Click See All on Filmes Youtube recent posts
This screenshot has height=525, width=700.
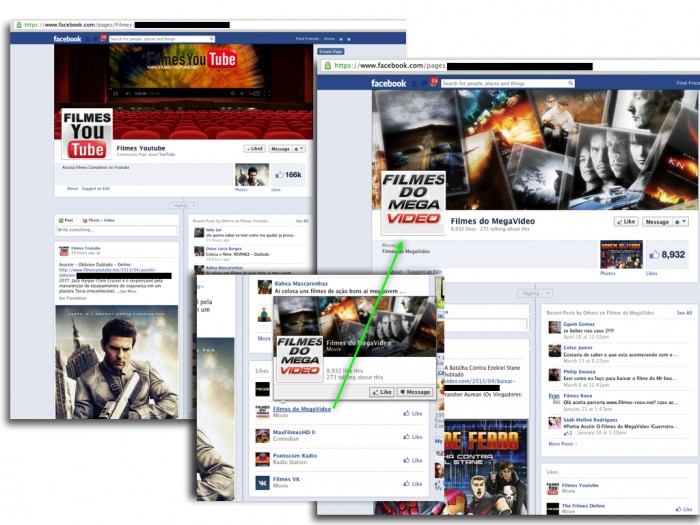click(302, 221)
